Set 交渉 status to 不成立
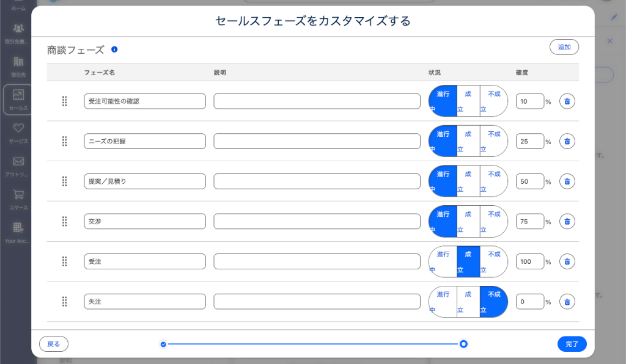 pyautogui.click(x=493, y=221)
